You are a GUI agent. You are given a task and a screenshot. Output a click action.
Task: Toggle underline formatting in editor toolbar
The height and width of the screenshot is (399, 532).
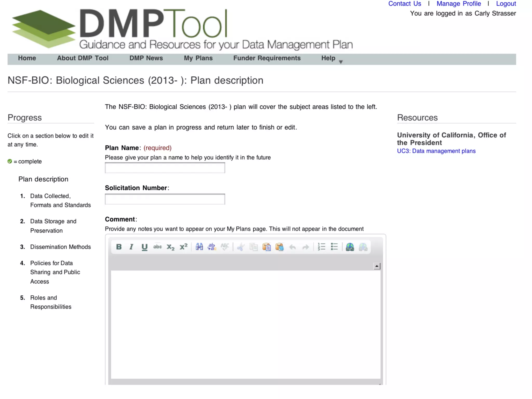click(144, 247)
